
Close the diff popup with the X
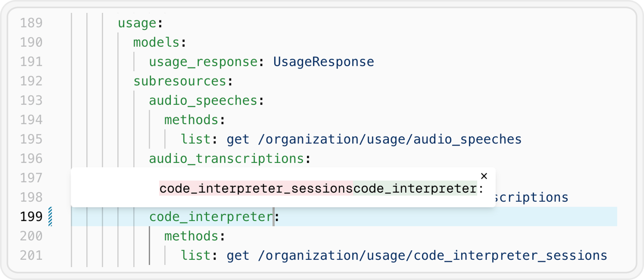click(484, 176)
